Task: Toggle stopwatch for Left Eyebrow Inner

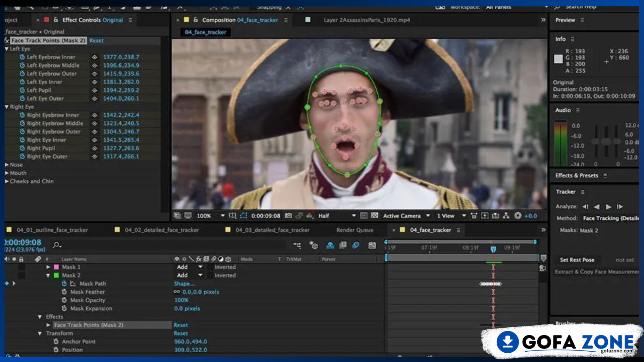Action: (x=22, y=57)
